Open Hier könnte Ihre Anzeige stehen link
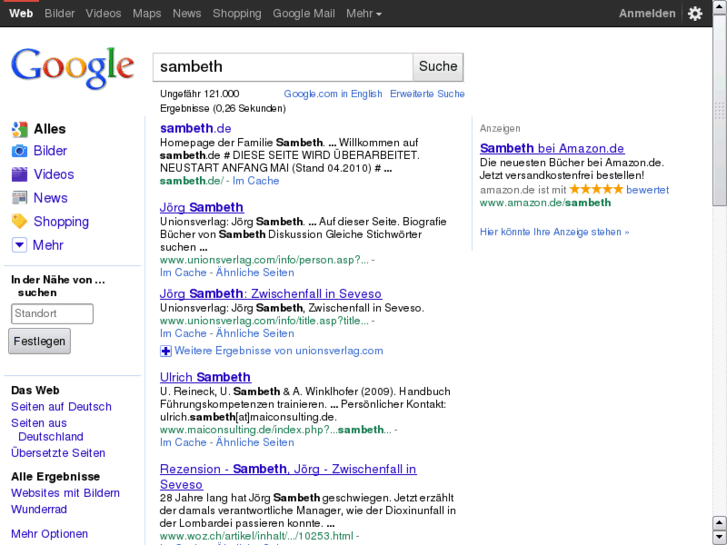 point(554,232)
